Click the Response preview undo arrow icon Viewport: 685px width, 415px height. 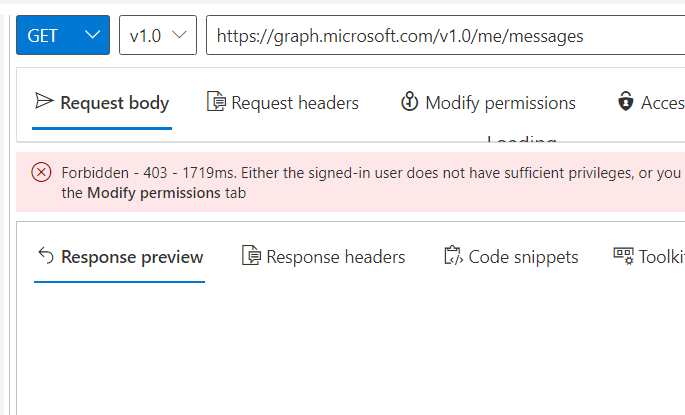click(x=46, y=256)
